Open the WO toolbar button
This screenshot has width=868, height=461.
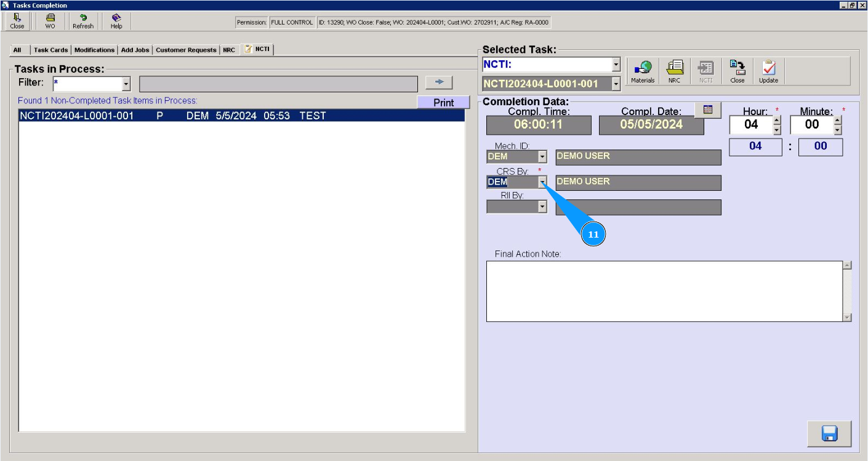tap(50, 22)
